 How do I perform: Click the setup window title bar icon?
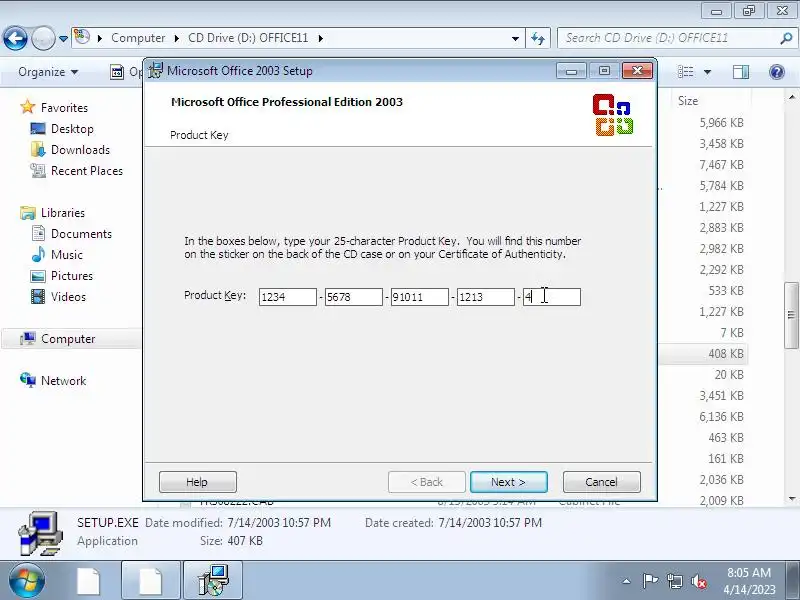click(x=156, y=70)
